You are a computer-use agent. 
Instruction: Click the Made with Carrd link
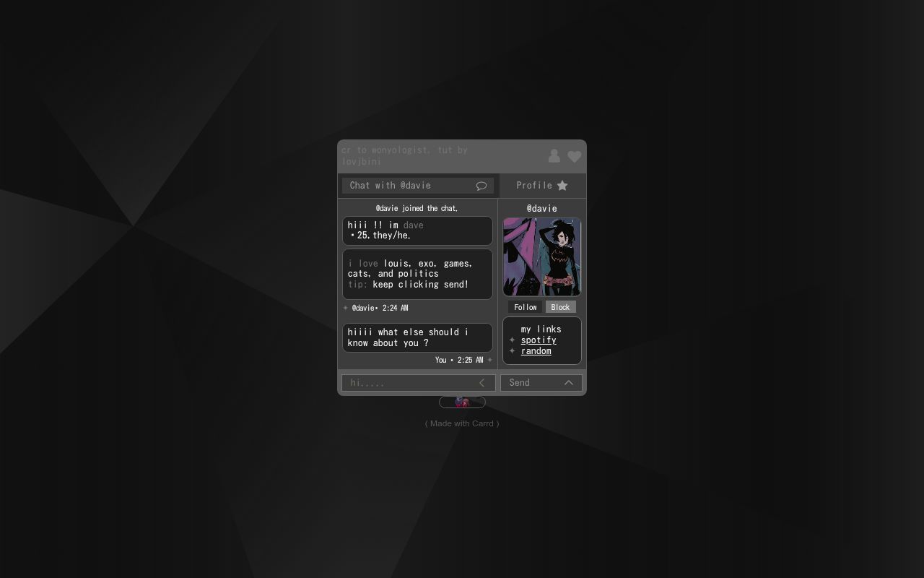click(462, 423)
